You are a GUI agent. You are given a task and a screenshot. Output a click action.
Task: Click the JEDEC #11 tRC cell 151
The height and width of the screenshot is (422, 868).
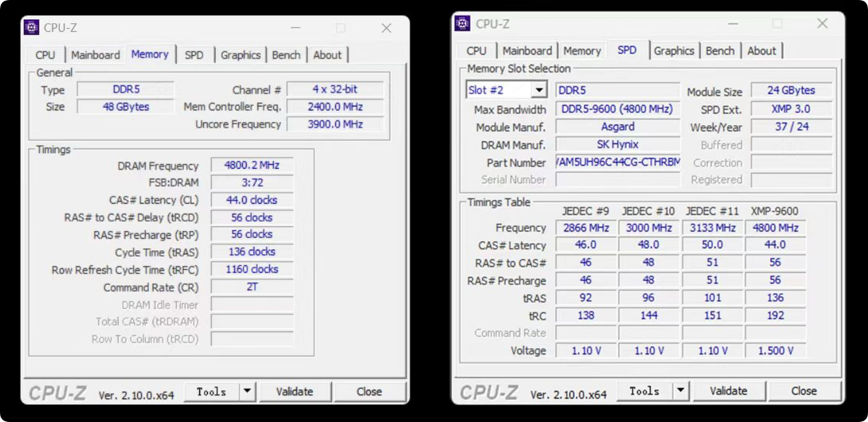pos(712,315)
